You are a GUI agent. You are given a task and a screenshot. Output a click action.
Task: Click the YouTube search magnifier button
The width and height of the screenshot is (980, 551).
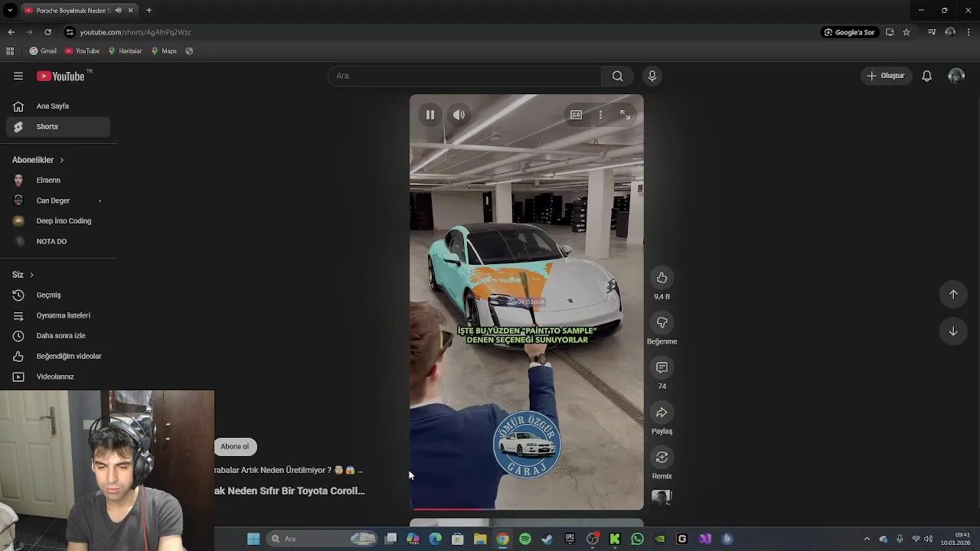pos(617,76)
